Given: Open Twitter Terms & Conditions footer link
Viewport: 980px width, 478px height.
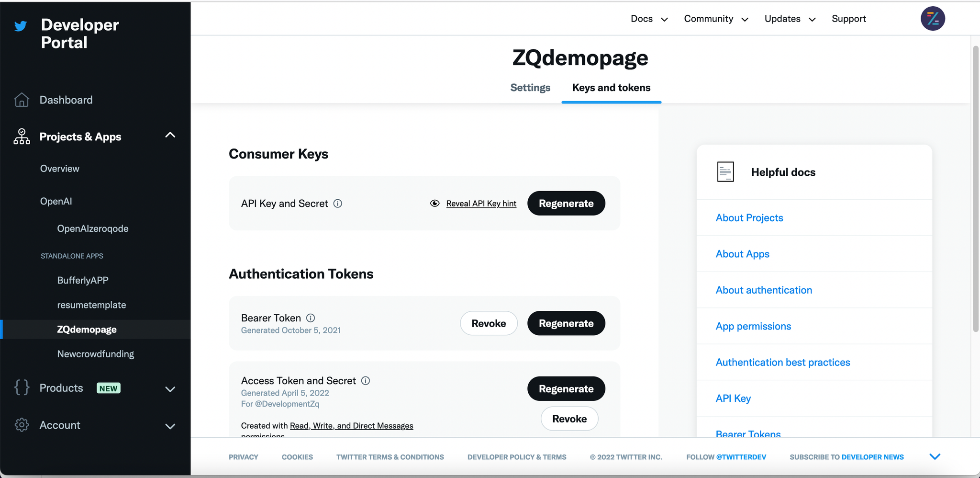Looking at the screenshot, I should 390,457.
